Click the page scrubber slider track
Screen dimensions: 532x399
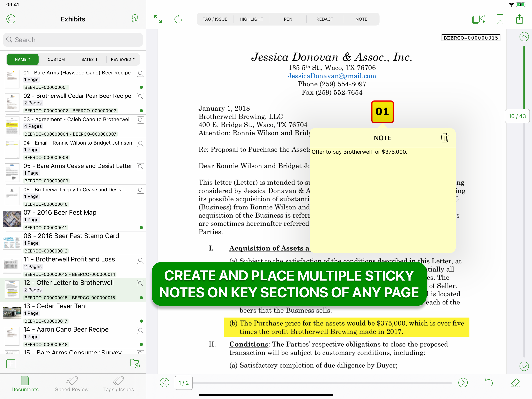[322, 383]
